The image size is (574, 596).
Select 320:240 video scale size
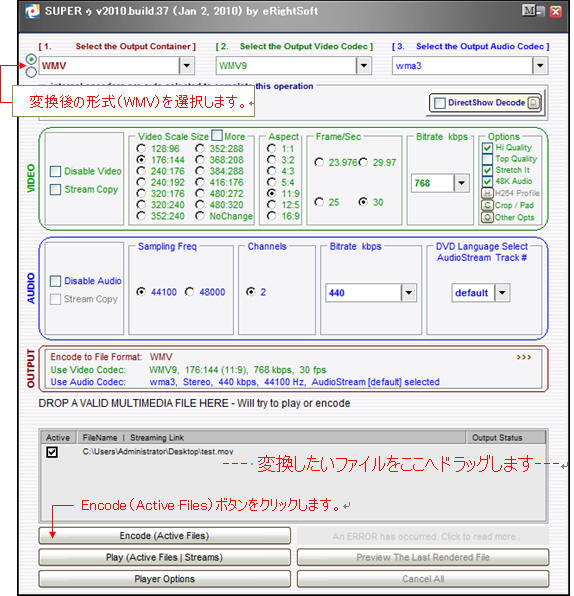click(141, 205)
